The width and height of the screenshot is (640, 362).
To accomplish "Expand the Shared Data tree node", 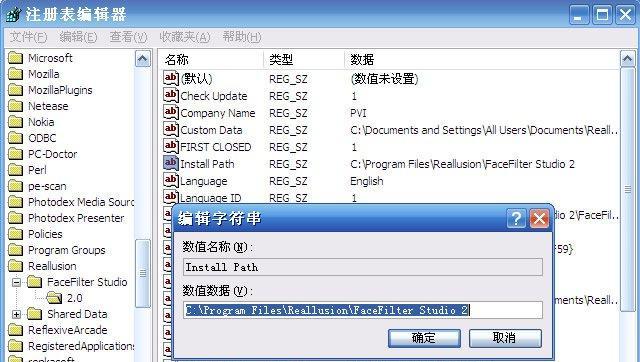I will tap(16, 314).
